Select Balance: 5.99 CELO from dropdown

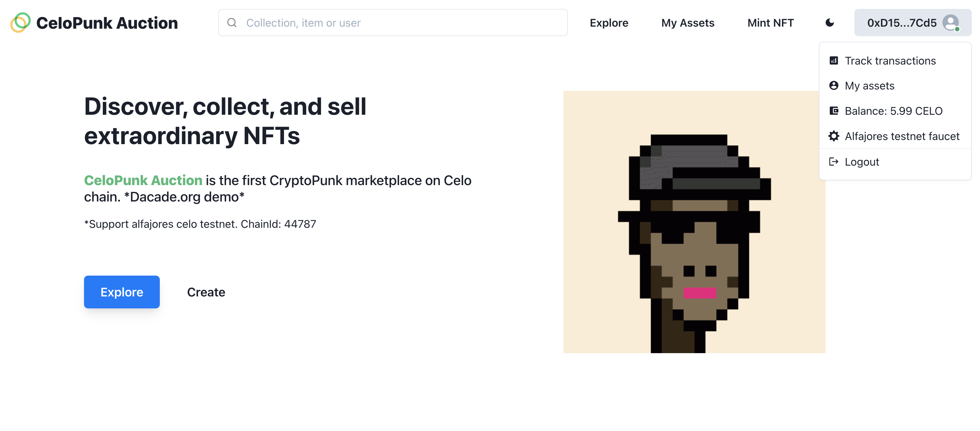(x=893, y=111)
